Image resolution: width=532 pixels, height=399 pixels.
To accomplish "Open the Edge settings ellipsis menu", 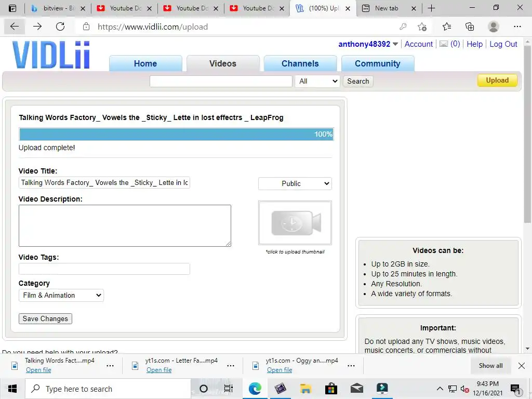I will pyautogui.click(x=517, y=26).
